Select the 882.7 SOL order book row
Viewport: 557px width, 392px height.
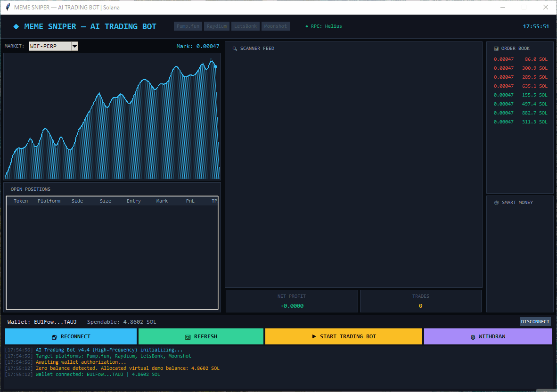520,113
